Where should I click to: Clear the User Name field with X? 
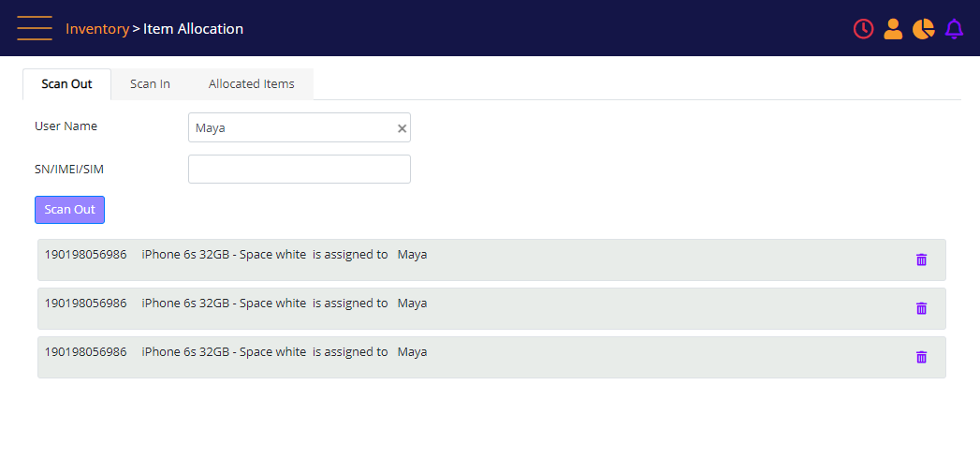coord(402,128)
